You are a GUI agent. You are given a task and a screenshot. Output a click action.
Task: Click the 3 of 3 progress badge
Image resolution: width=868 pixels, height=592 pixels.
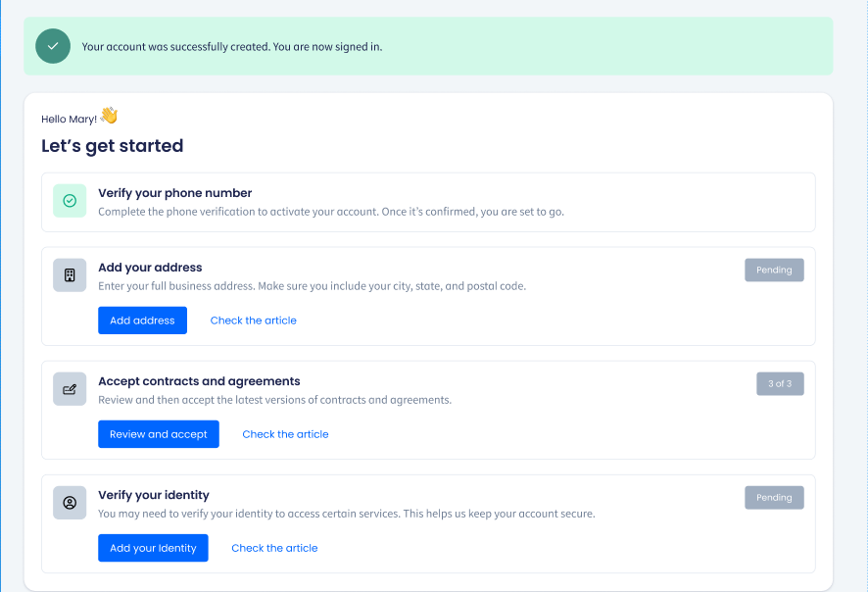click(779, 383)
